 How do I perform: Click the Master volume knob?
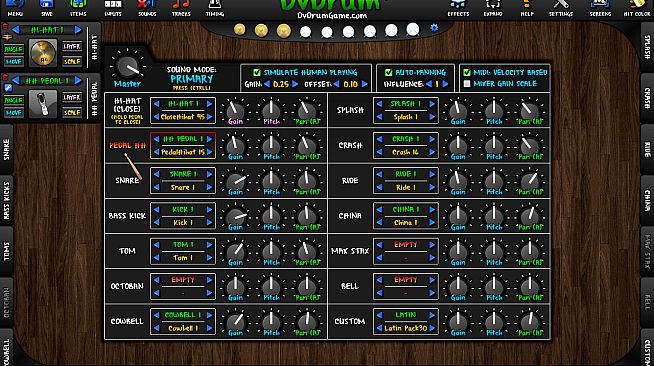pos(128,66)
